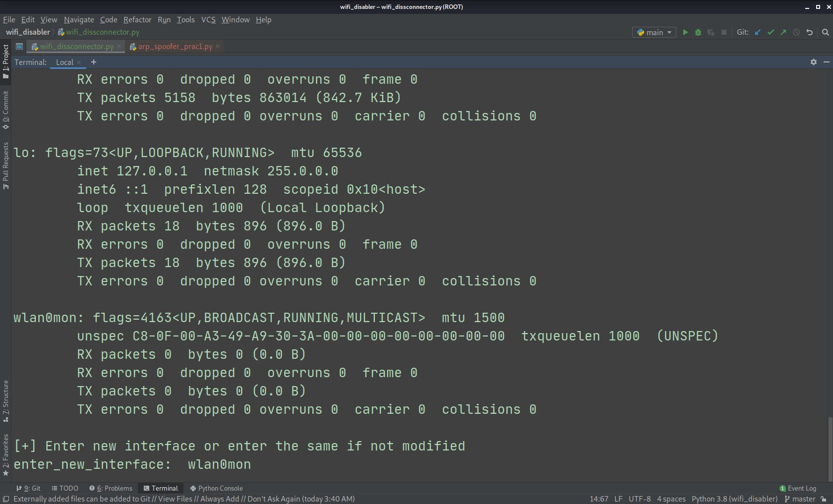The image size is (833, 504).
Task: Click the terminal vertical scrollbar thumb
Action: (831, 449)
